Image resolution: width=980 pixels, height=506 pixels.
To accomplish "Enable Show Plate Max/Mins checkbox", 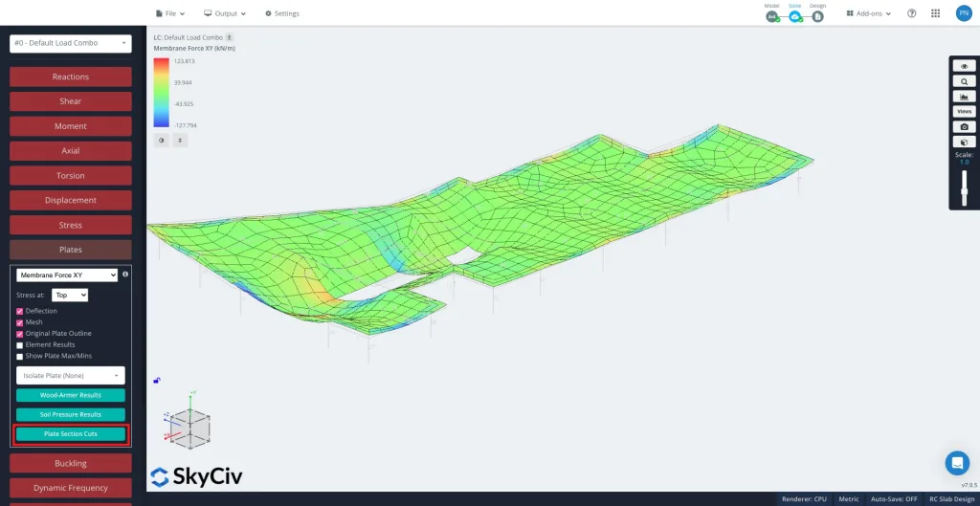I will 20,356.
